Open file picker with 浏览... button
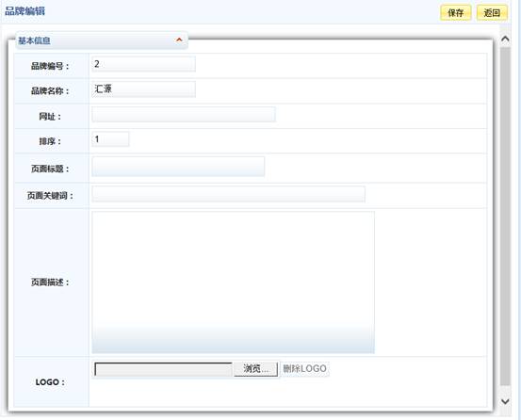Screen dimensions: 521x420 click(255, 369)
